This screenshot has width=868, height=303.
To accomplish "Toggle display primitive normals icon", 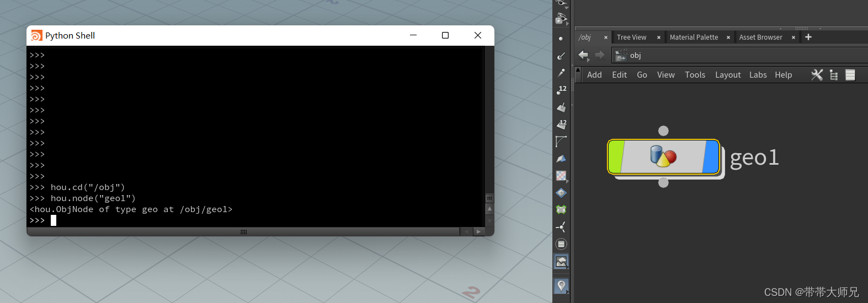I will [561, 107].
